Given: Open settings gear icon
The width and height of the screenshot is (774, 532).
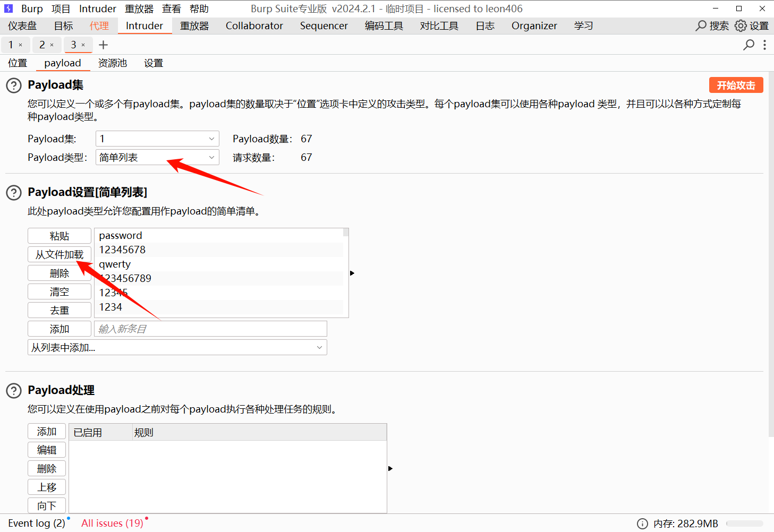Looking at the screenshot, I should click(x=741, y=25).
